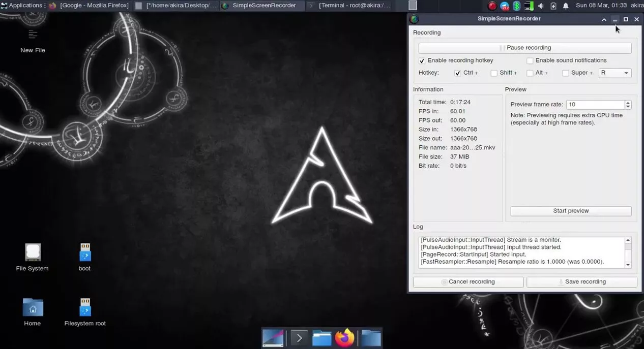Screen dimensions: 644x349
Task: Disable the Enable recording hotkey checkbox
Action: (x=422, y=60)
